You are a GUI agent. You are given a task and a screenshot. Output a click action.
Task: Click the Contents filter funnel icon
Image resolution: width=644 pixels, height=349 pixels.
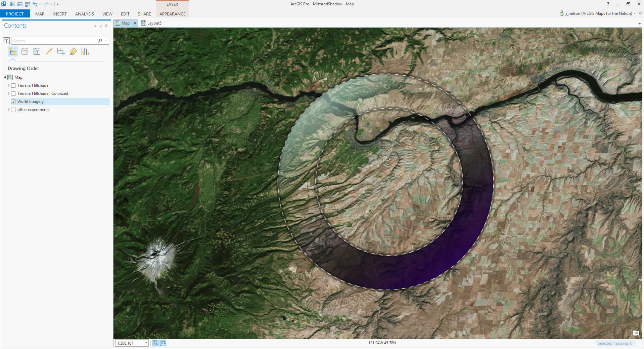[6, 41]
